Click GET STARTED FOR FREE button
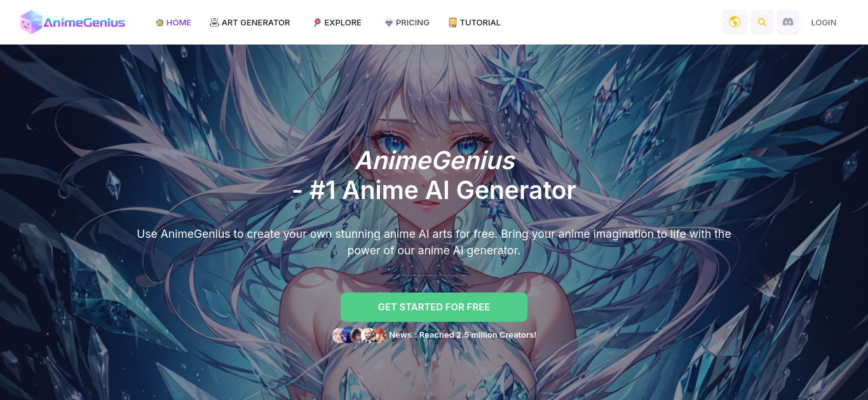The height and width of the screenshot is (400, 868). click(434, 307)
